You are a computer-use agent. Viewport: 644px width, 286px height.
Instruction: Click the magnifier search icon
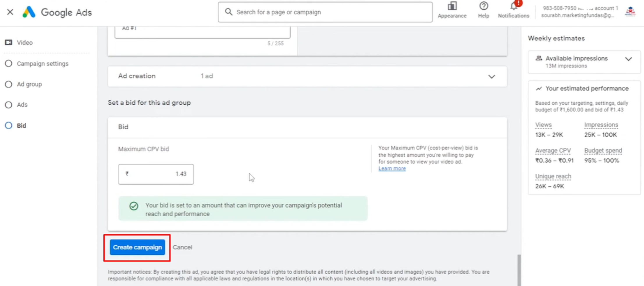coord(229,12)
